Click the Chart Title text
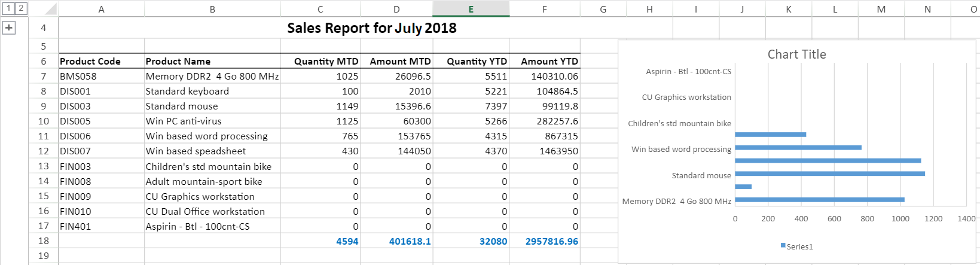 796,54
